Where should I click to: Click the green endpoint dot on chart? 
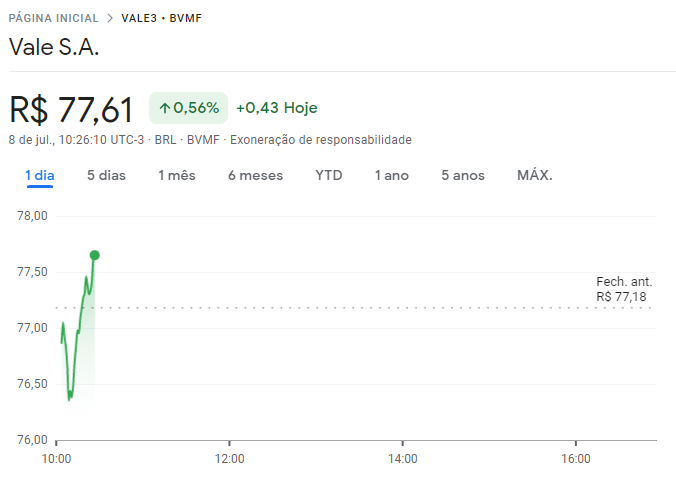pyautogui.click(x=94, y=255)
